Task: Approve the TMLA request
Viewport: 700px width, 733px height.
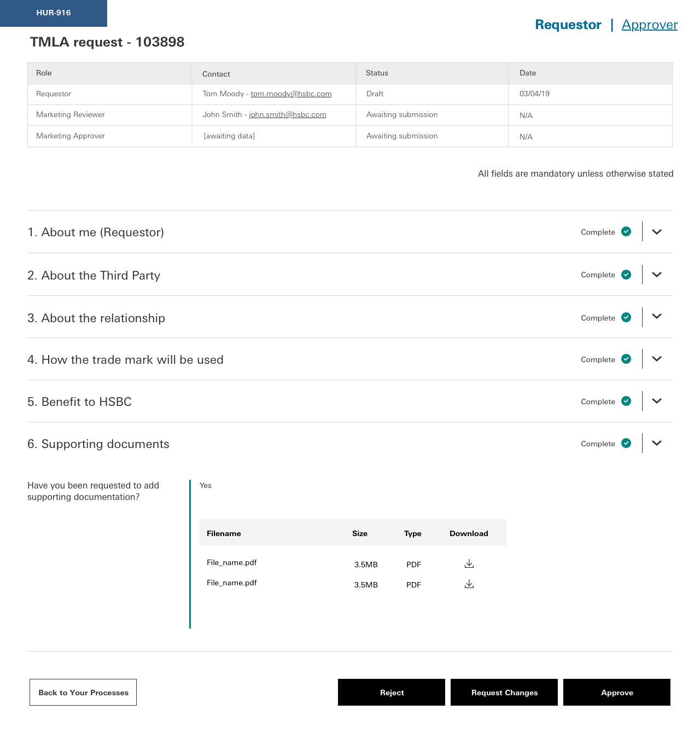Action: tap(617, 693)
